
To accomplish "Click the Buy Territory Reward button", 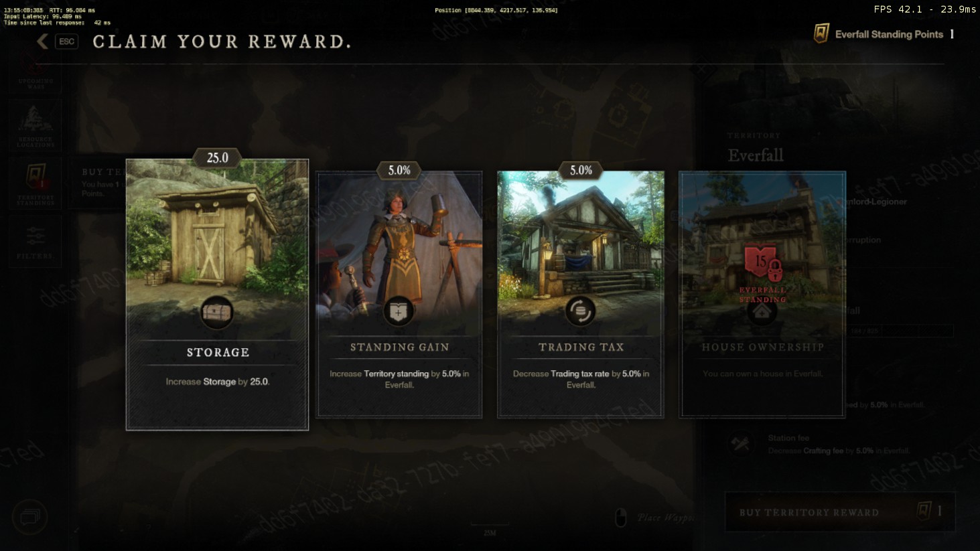I will click(840, 512).
